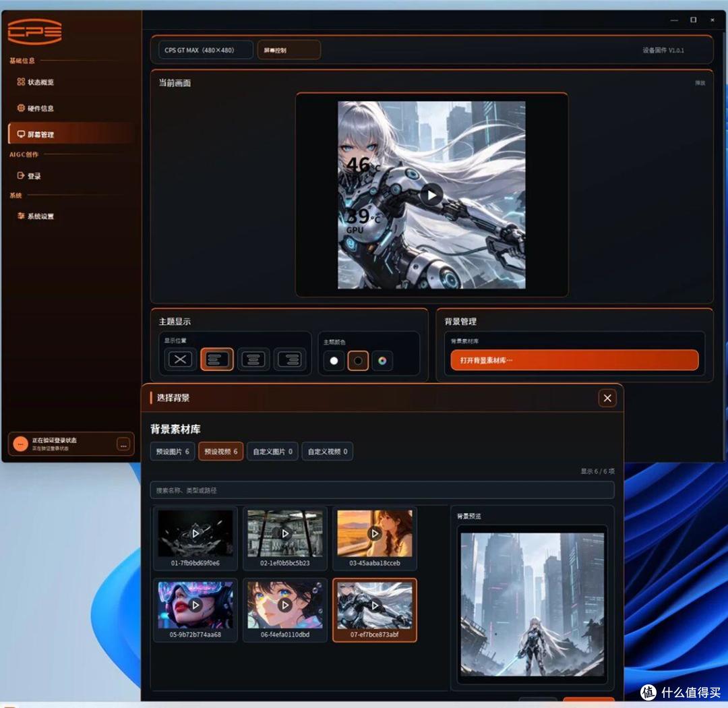Select 屏幕管理 in the sidebar
This screenshot has width=728, height=708.
pos(35,134)
